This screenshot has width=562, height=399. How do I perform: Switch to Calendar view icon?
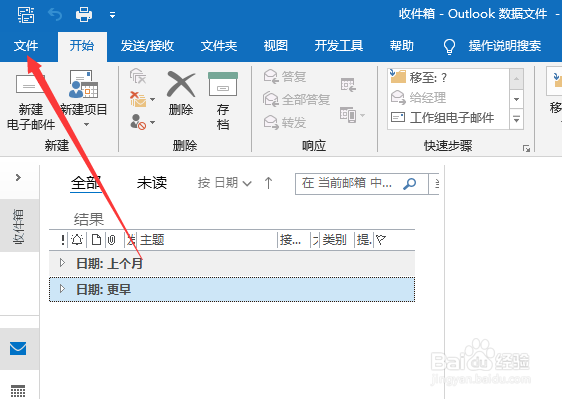coord(18,391)
